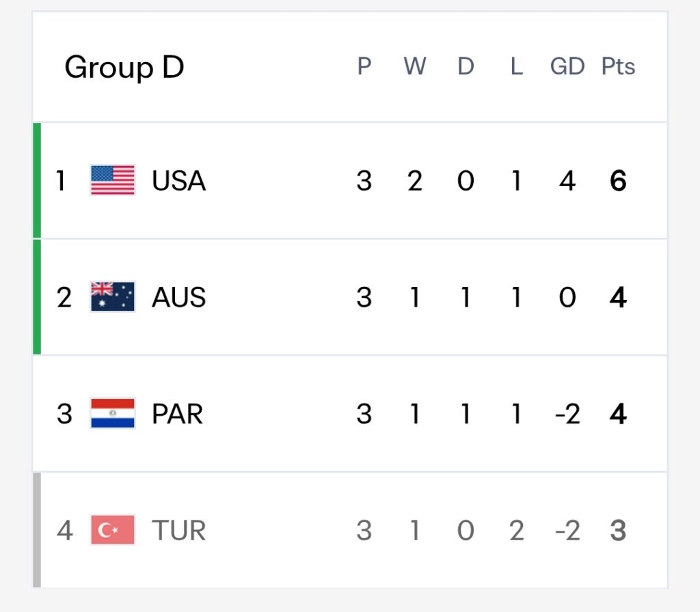Click the Pts column header
Screen dimensions: 700x612
tap(618, 66)
